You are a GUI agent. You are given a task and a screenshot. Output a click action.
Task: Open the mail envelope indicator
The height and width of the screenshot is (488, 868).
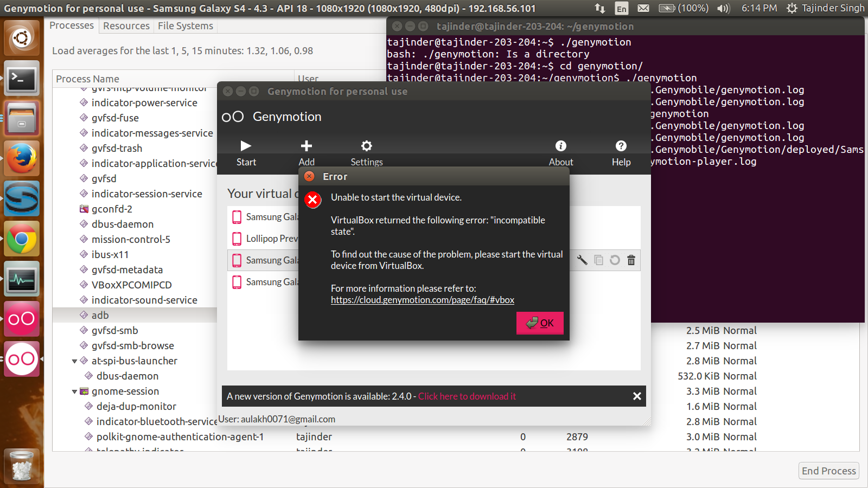[643, 8]
